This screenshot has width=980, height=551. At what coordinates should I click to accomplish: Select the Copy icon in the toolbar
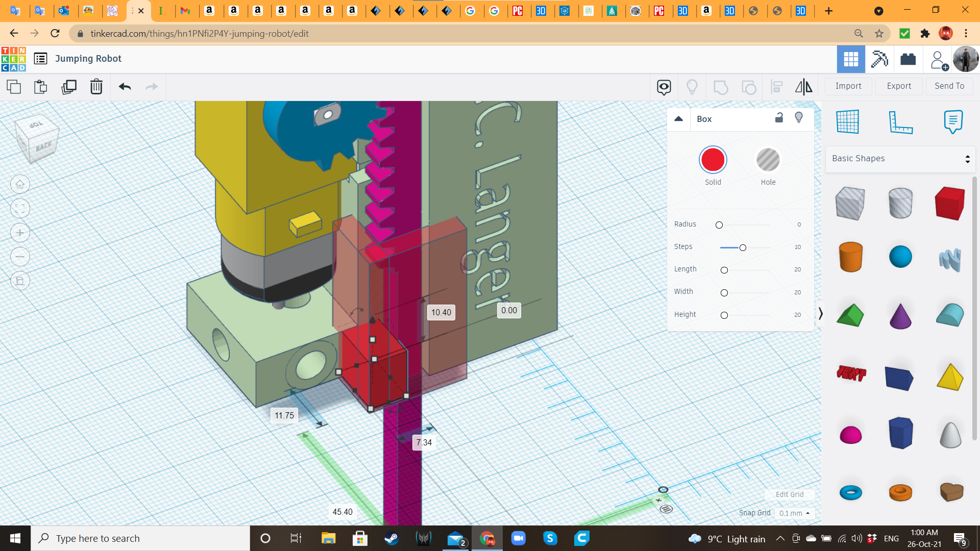click(x=13, y=87)
